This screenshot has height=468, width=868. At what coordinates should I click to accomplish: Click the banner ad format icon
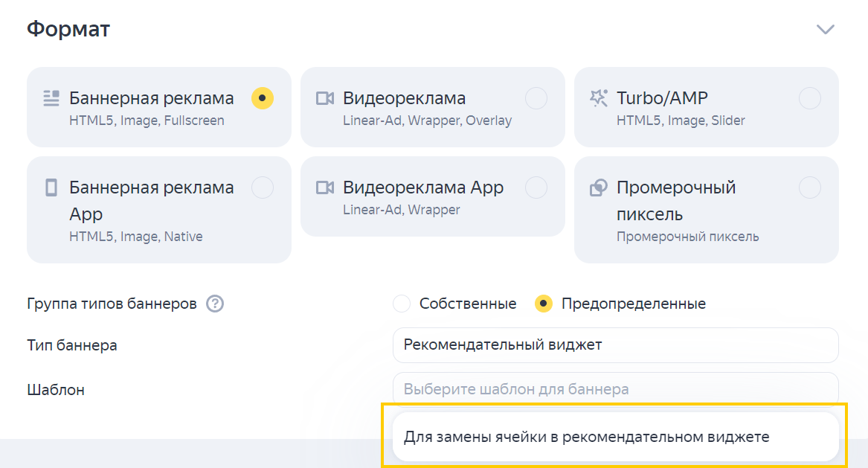pyautogui.click(x=51, y=98)
